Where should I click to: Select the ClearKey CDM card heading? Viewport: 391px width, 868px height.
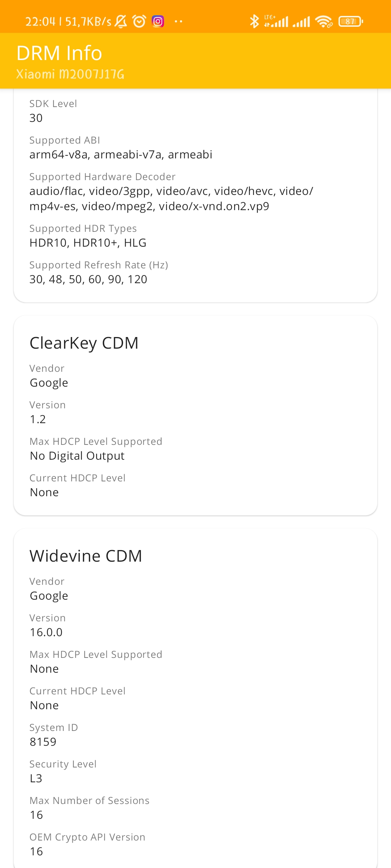84,343
